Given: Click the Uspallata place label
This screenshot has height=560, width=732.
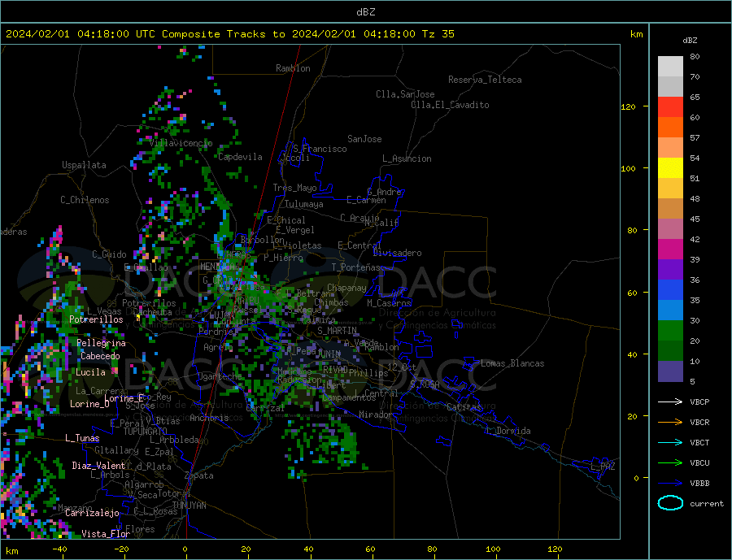Looking at the screenshot, I should click(84, 165).
